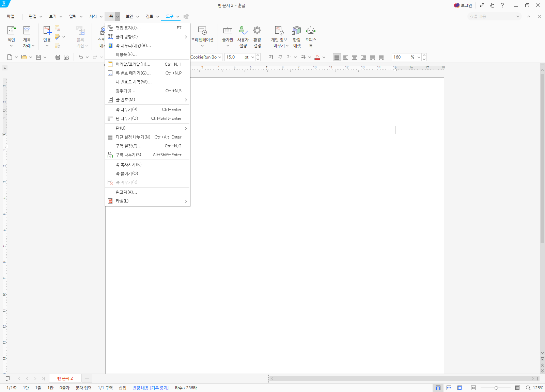Click the zoom magnifier icon in status bar
The image size is (545, 392).
click(x=528, y=388)
